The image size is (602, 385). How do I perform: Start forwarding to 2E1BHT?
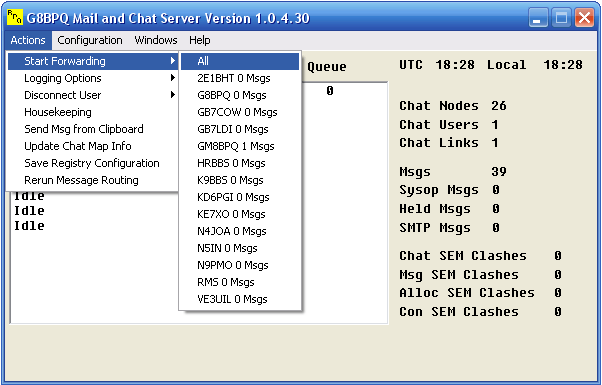(240, 78)
